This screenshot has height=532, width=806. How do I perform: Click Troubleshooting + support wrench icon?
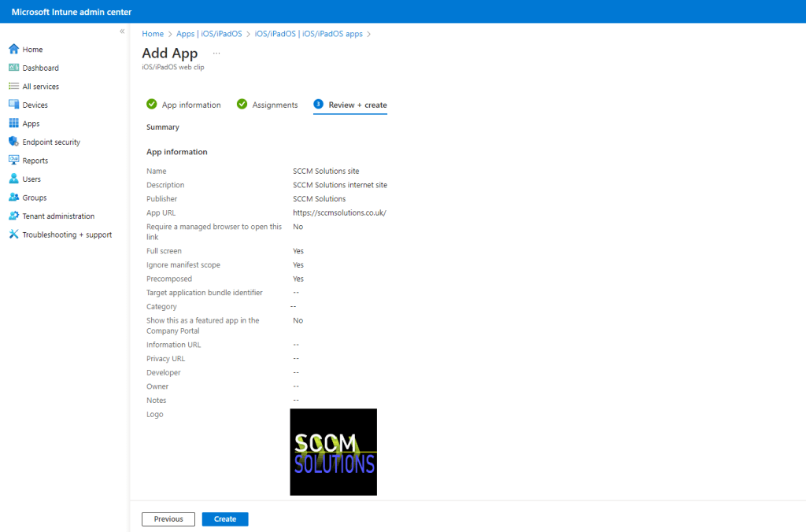point(13,235)
